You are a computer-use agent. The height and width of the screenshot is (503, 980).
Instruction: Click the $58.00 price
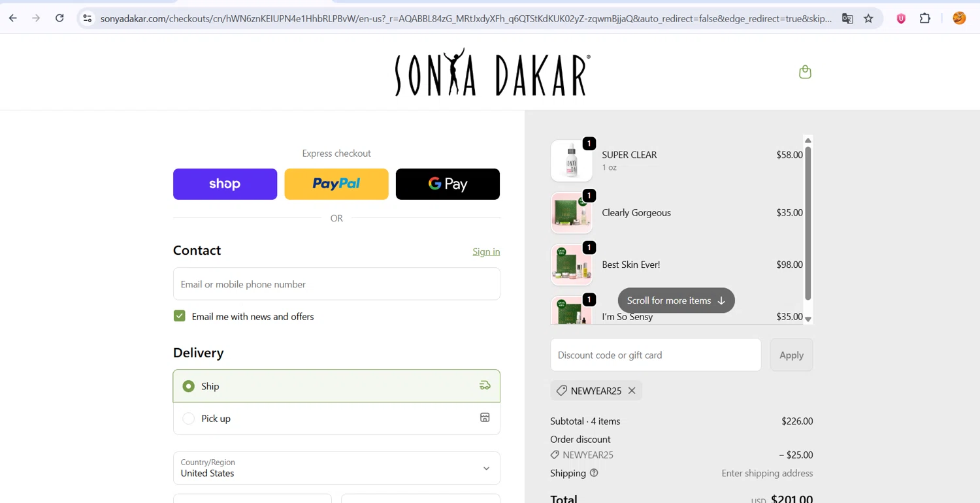(789, 155)
